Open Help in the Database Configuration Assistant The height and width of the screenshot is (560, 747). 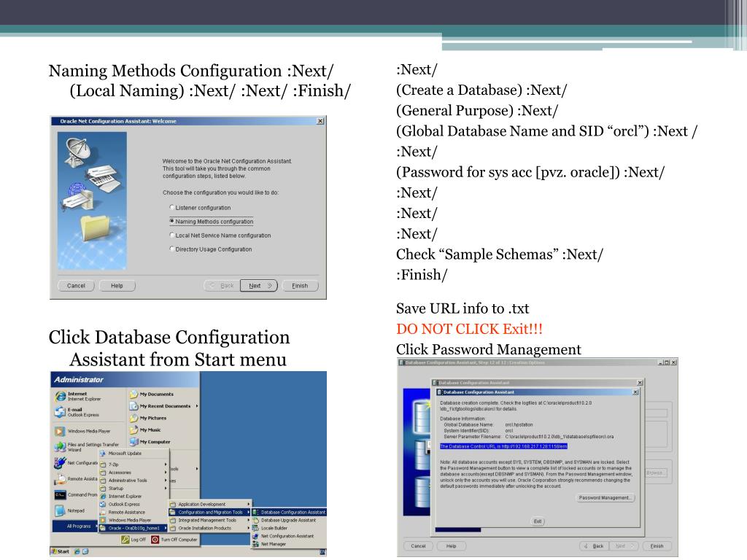pyautogui.click(x=451, y=546)
